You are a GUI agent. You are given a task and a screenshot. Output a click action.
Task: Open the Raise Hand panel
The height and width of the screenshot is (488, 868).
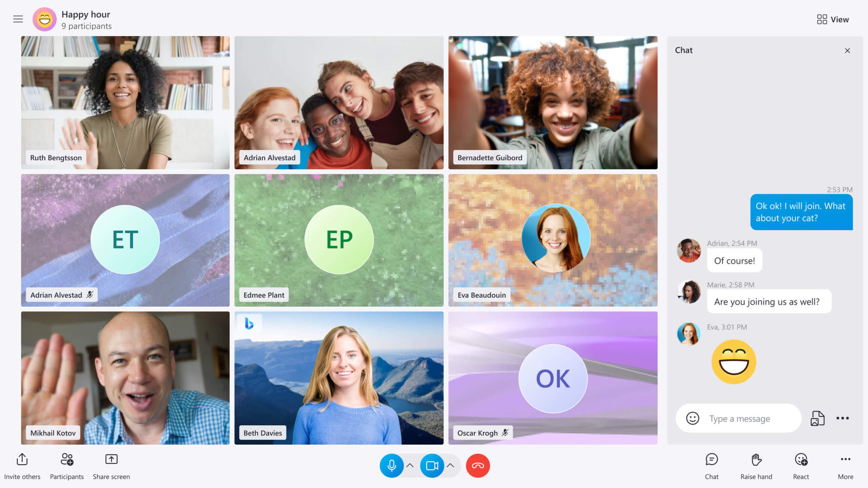pos(756,465)
